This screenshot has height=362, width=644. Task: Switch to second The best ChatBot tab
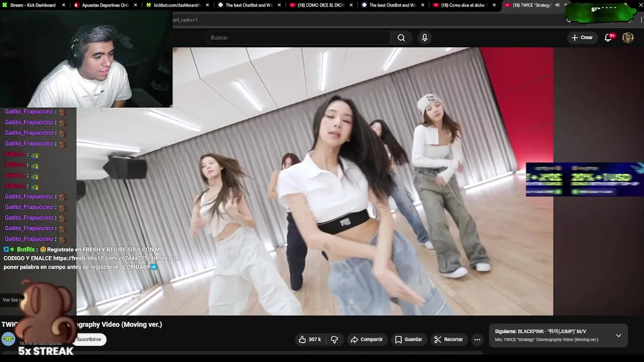(x=392, y=5)
